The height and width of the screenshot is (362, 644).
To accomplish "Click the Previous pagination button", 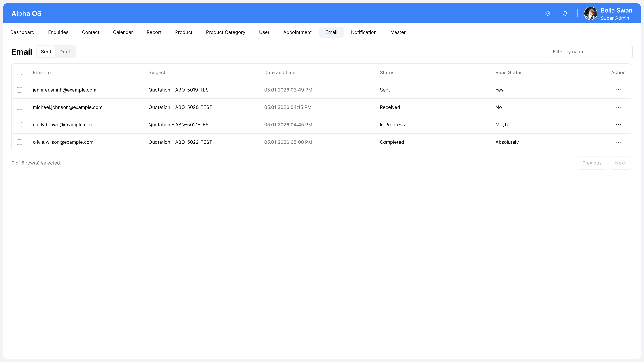I will click(592, 163).
